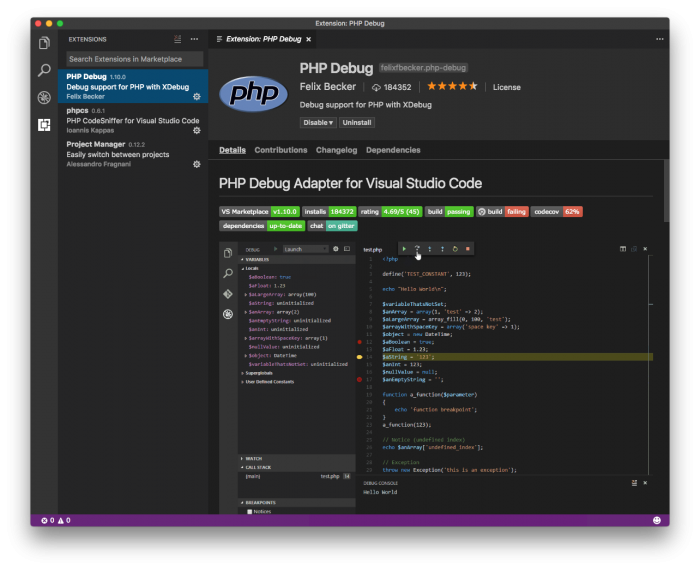Click errors count in status bar

(x=48, y=520)
